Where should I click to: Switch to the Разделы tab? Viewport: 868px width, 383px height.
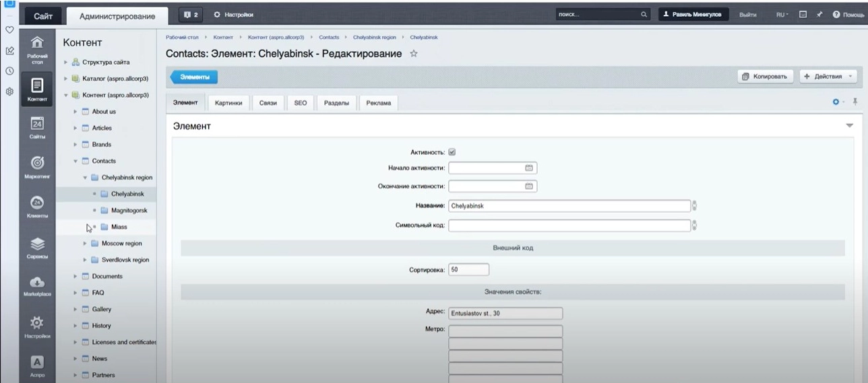click(336, 103)
